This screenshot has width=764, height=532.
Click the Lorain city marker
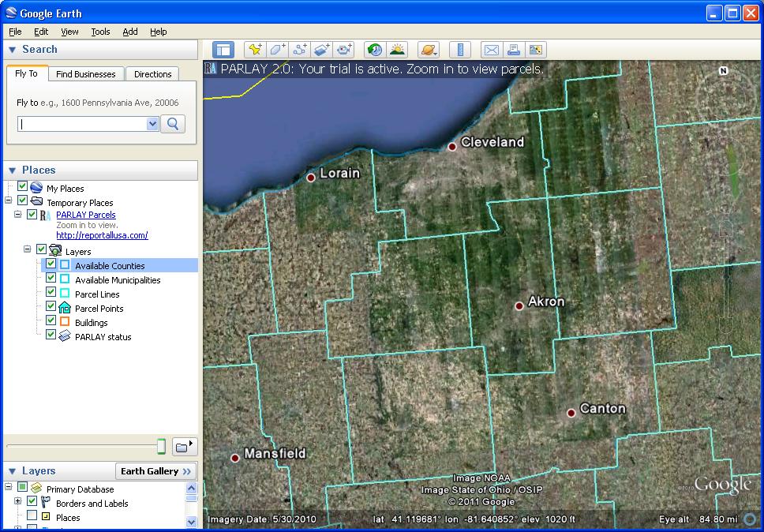click(x=311, y=178)
